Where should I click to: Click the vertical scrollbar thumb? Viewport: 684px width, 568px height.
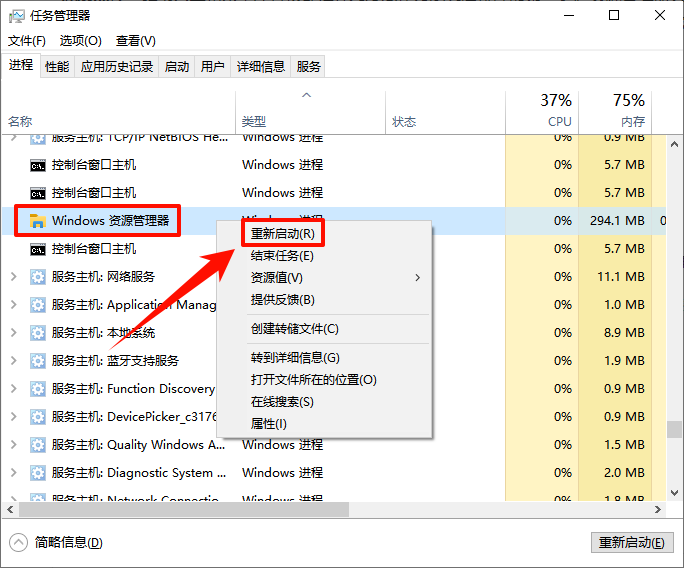(x=674, y=429)
